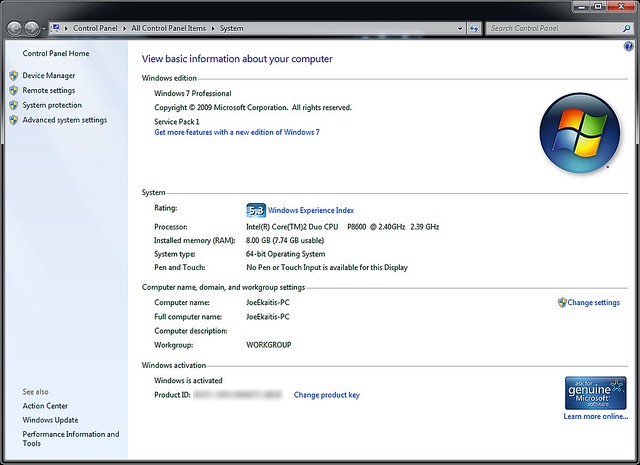Open Learn more online link
The width and height of the screenshot is (640, 465).
(596, 416)
